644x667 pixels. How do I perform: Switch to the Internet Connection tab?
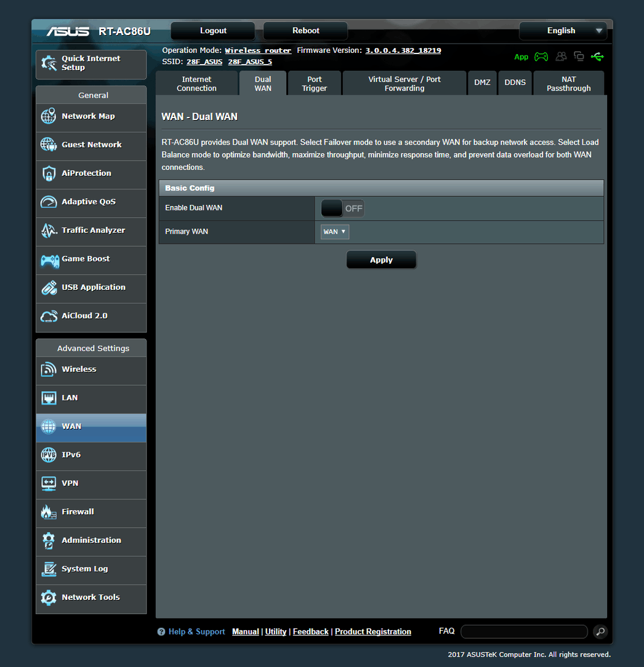pyautogui.click(x=196, y=84)
